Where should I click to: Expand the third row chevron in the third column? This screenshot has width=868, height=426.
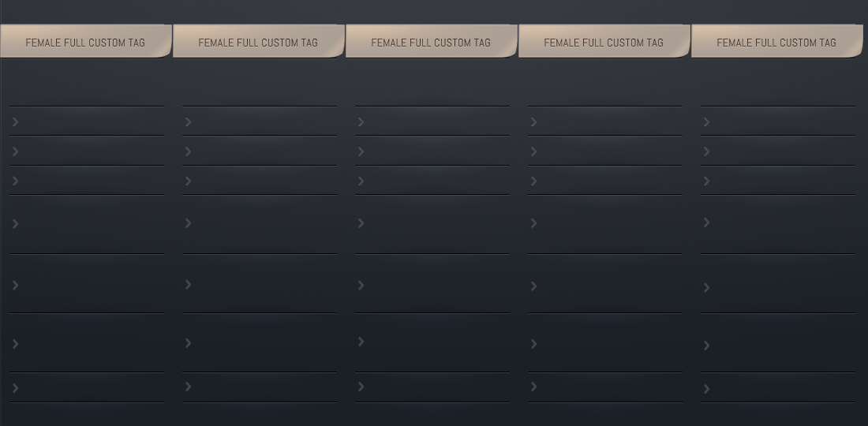click(361, 181)
